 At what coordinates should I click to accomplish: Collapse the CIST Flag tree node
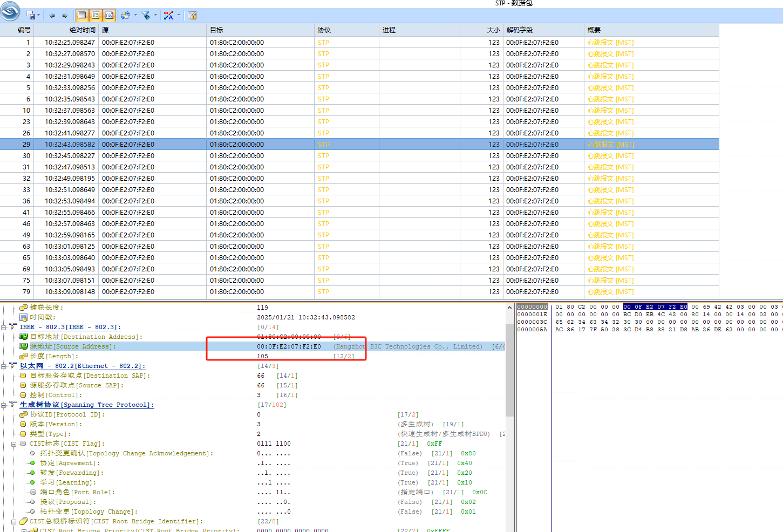[x=14, y=444]
